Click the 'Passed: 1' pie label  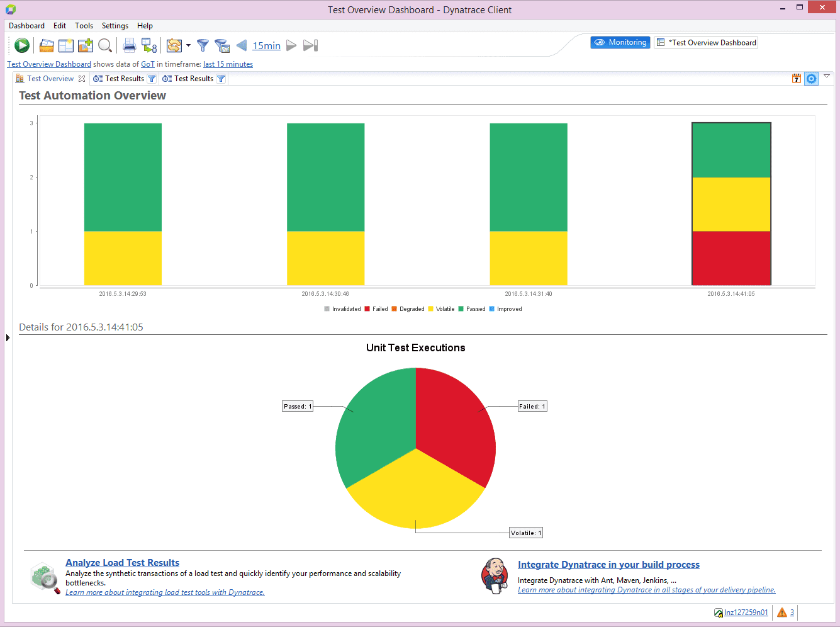click(298, 407)
